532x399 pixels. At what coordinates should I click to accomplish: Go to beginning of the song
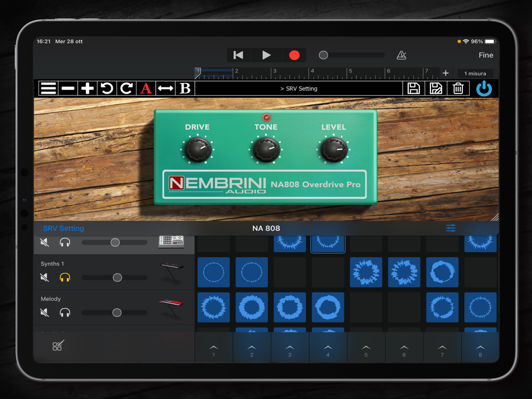[x=238, y=55]
